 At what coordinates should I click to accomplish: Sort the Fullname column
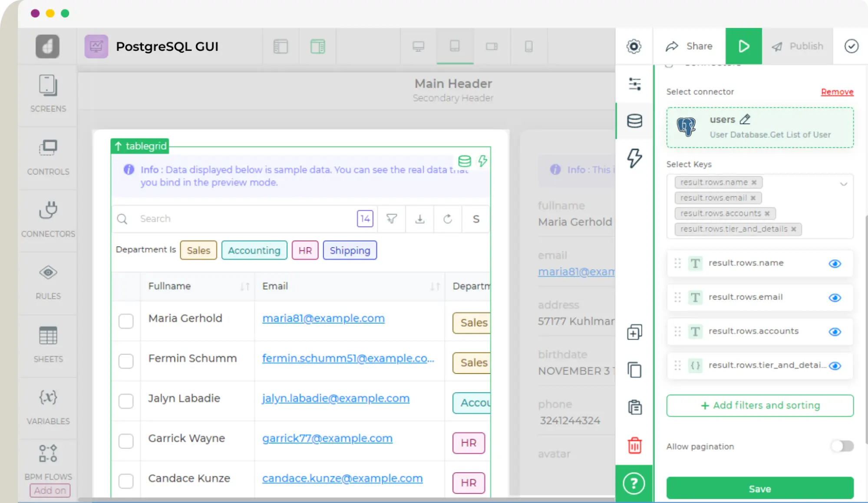pos(245,286)
